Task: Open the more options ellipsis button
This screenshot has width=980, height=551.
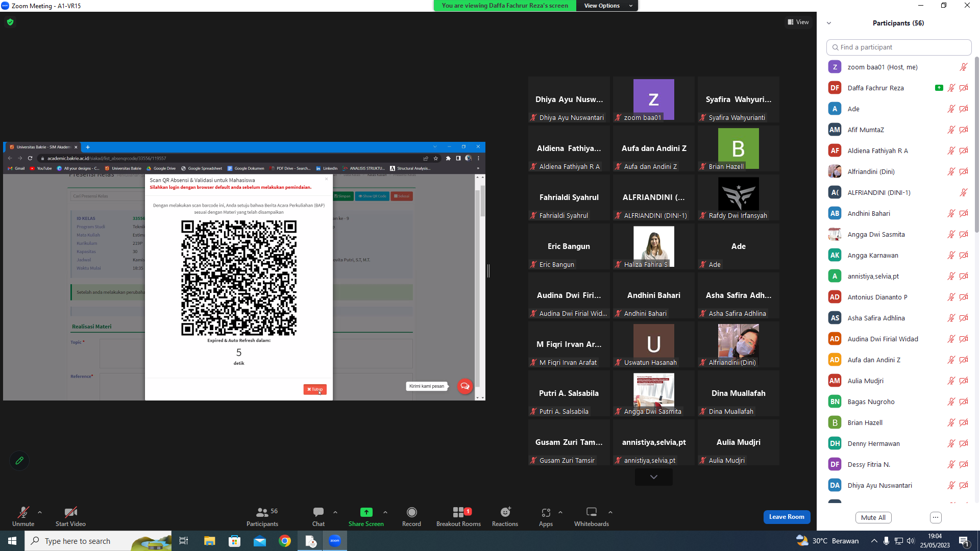Action: (936, 517)
